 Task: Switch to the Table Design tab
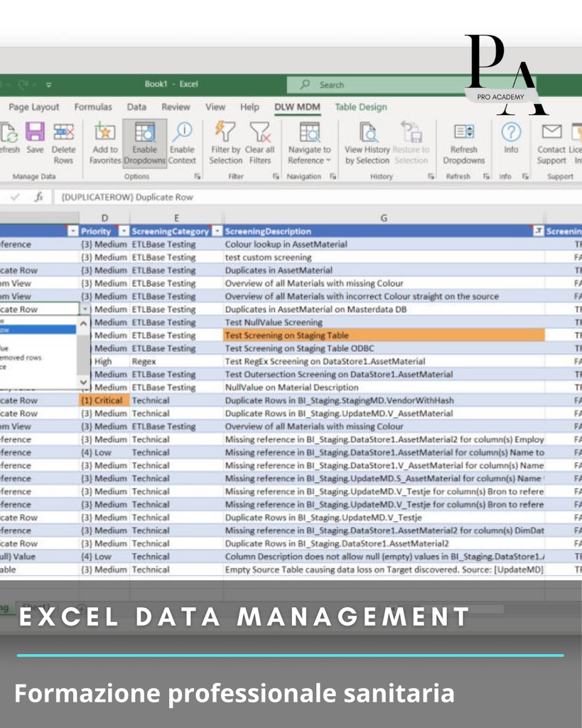pyautogui.click(x=361, y=107)
